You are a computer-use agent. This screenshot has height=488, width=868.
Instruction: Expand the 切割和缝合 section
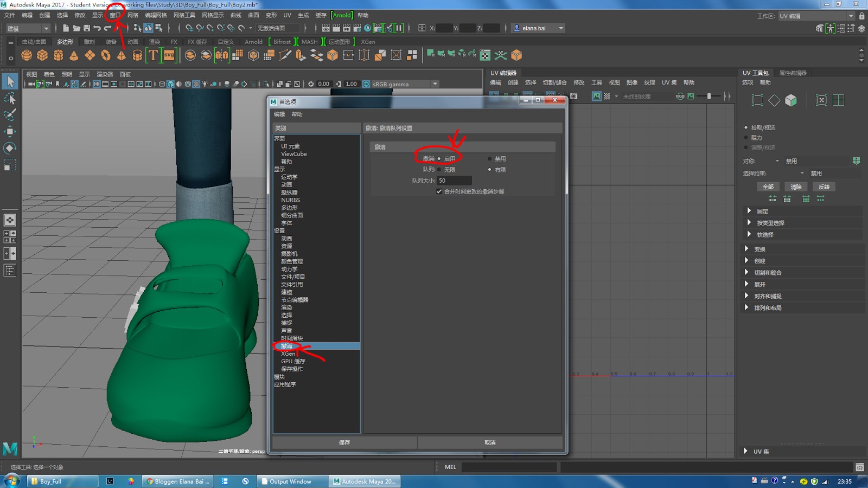tap(746, 272)
